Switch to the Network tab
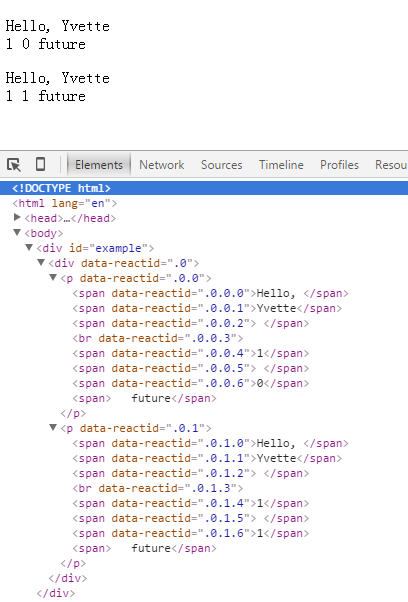 [162, 165]
